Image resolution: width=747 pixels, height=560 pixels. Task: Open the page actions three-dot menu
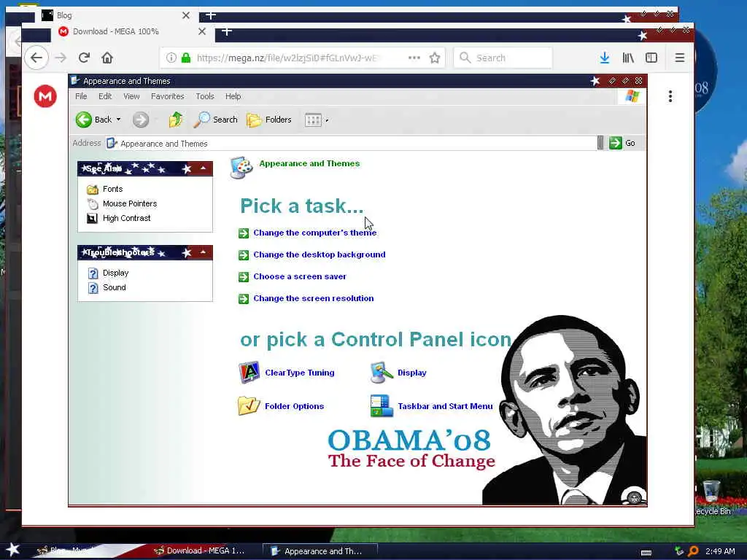tap(414, 58)
